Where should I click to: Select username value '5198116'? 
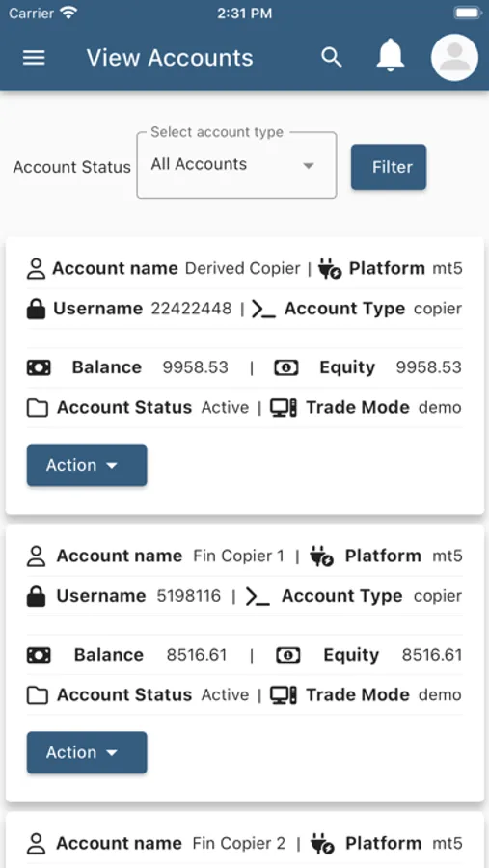(189, 596)
